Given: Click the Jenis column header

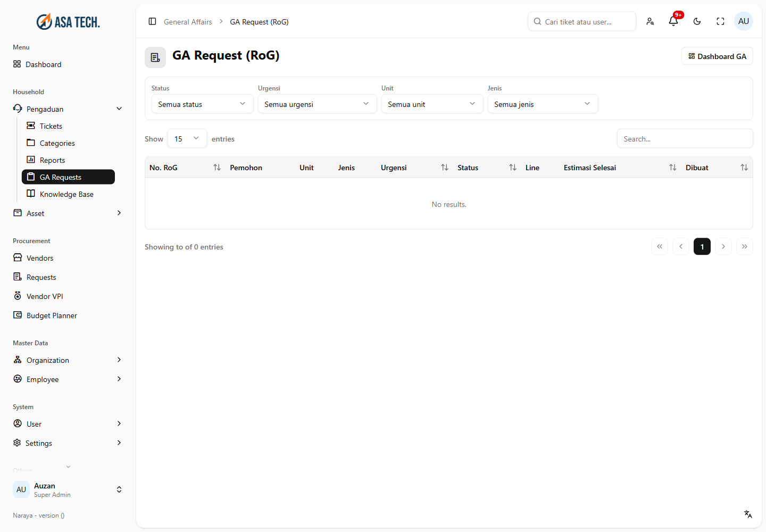Looking at the screenshot, I should click(346, 168).
